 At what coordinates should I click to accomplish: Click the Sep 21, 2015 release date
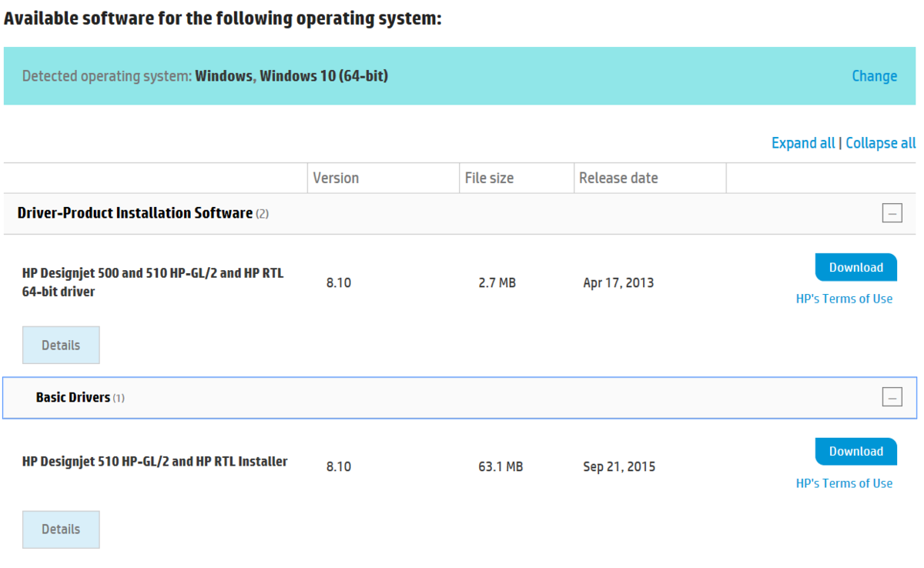click(x=619, y=466)
